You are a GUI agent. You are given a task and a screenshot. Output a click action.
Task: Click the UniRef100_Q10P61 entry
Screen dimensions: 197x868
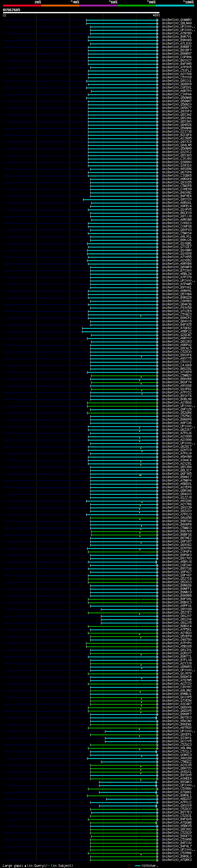click(176, 389)
